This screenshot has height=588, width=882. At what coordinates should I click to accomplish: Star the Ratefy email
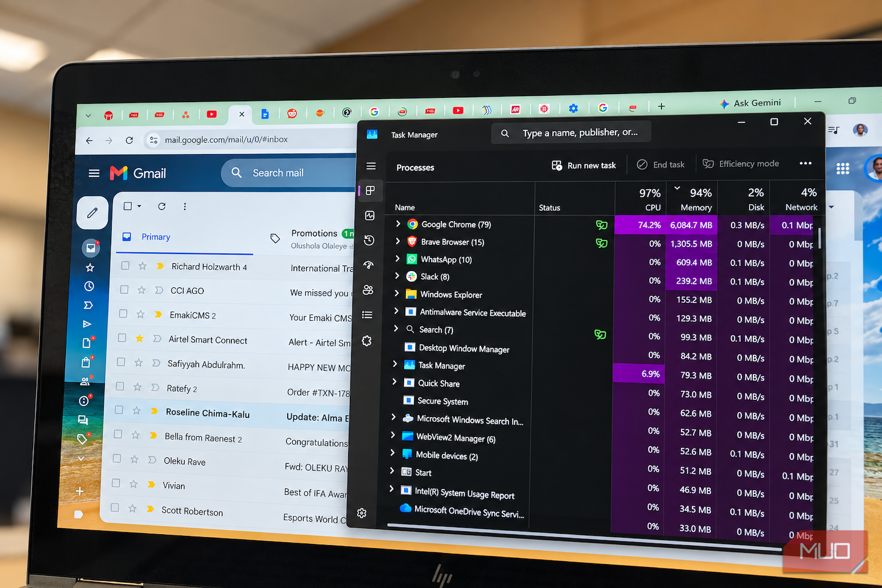[137, 387]
